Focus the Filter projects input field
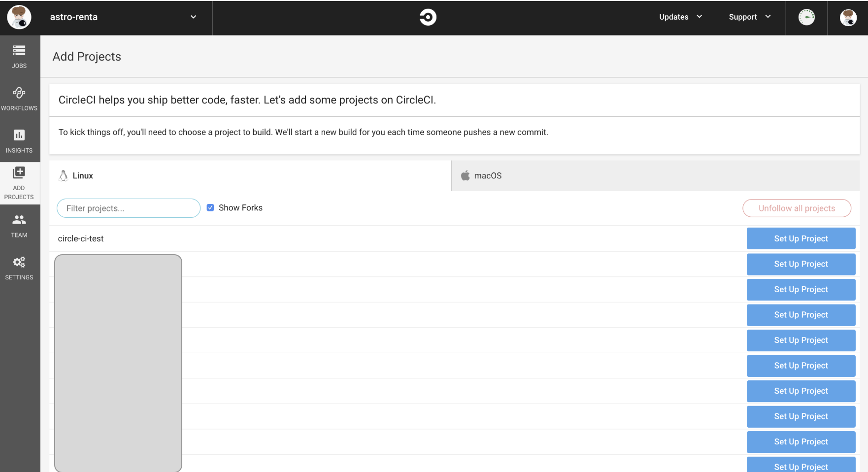This screenshot has height=472, width=868. coord(129,208)
